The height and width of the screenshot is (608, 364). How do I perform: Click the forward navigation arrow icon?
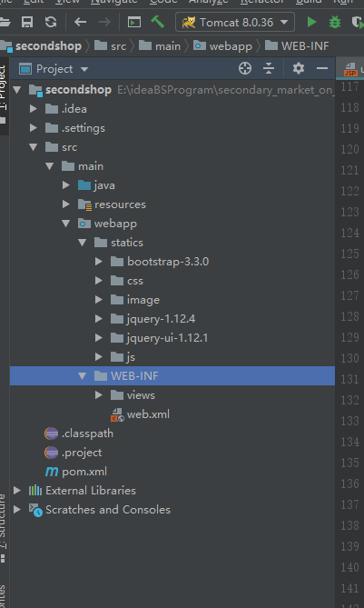[104, 22]
